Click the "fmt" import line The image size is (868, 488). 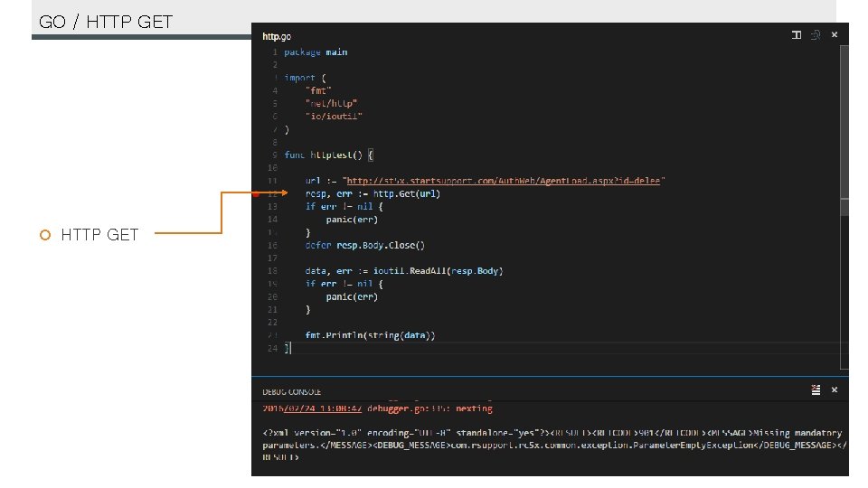[318, 90]
